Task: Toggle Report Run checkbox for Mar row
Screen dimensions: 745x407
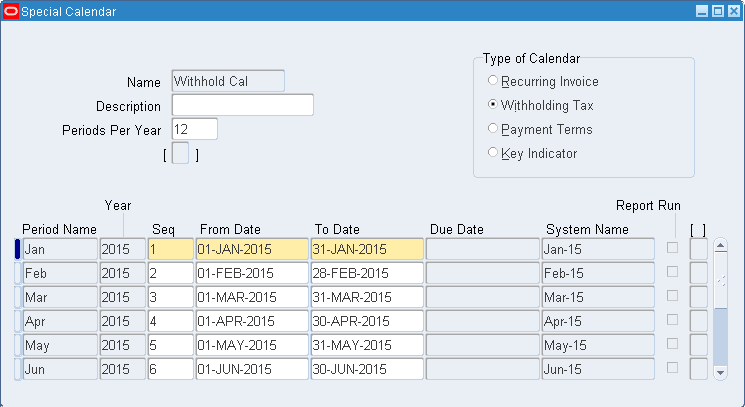Action: pyautogui.click(x=673, y=296)
